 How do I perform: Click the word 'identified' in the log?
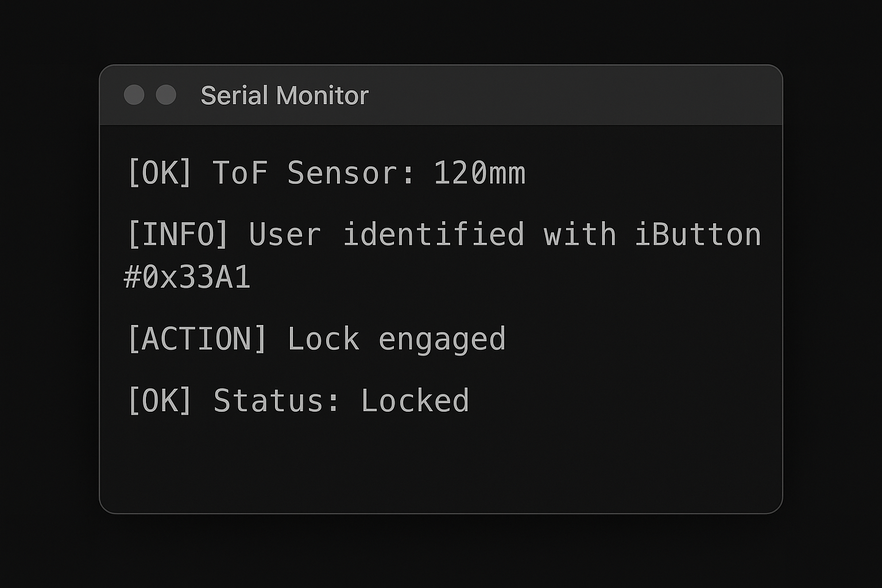434,233
